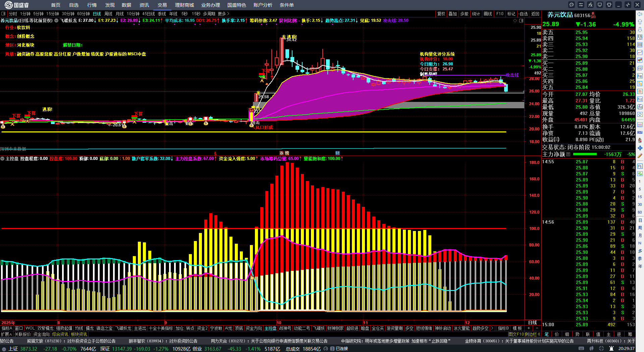Open the 理财商城 menu
Viewport: 644px width, 352px height.
[x=184, y=5]
